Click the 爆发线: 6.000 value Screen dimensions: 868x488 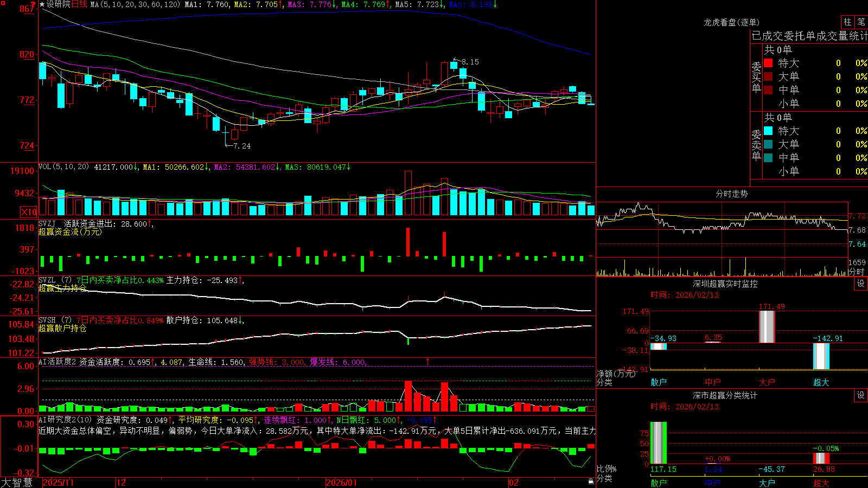pos(337,362)
